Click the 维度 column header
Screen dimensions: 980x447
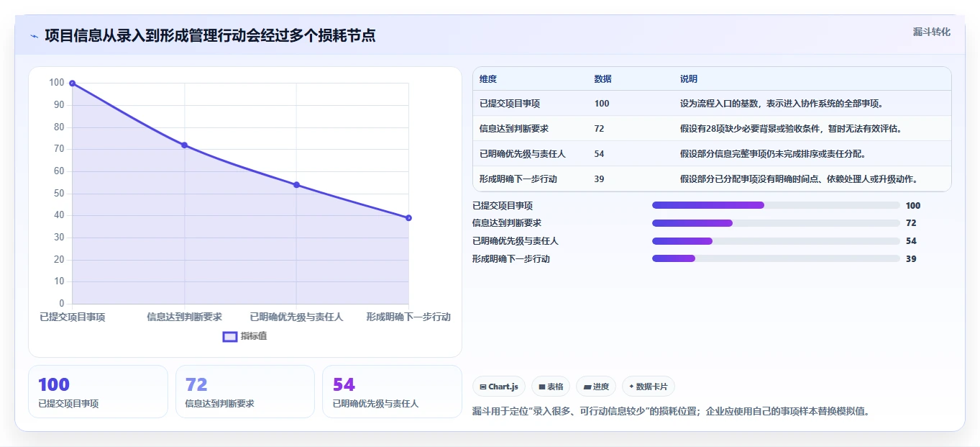point(488,79)
